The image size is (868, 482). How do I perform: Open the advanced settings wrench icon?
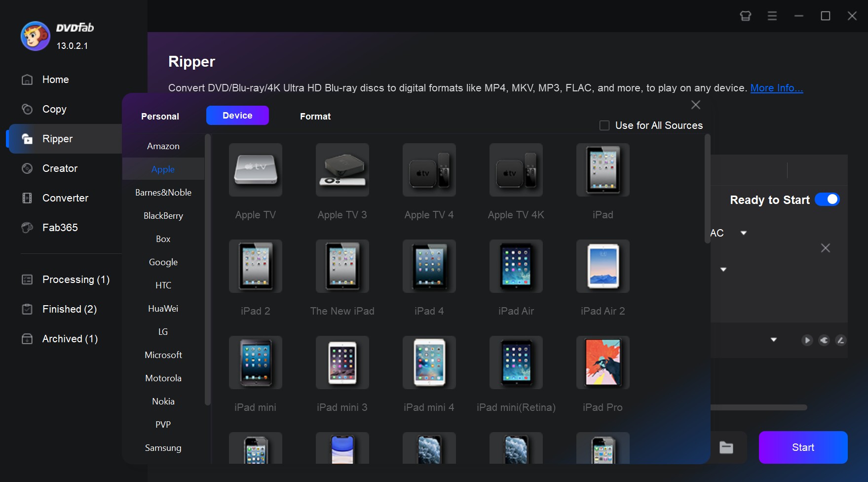click(x=824, y=340)
